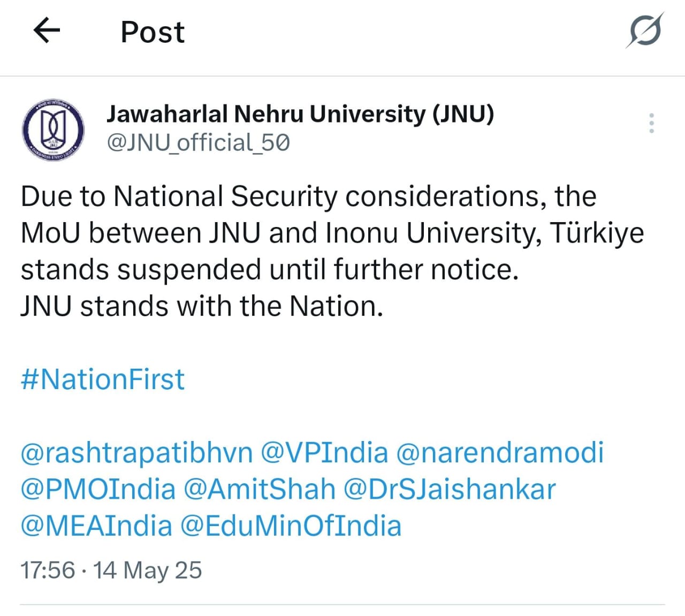Select the @JNU_official_50 handle
The width and height of the screenshot is (685, 616).
tap(197, 143)
